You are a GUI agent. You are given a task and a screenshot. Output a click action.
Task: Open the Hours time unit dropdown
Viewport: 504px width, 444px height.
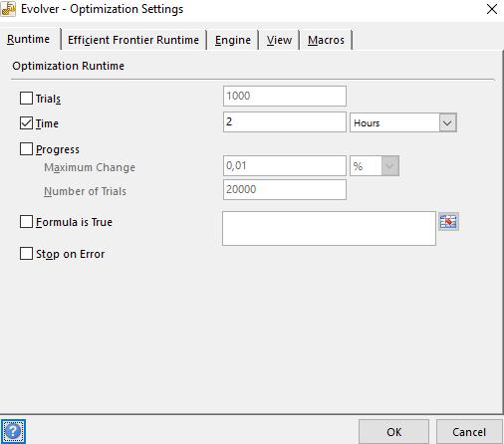click(x=403, y=122)
